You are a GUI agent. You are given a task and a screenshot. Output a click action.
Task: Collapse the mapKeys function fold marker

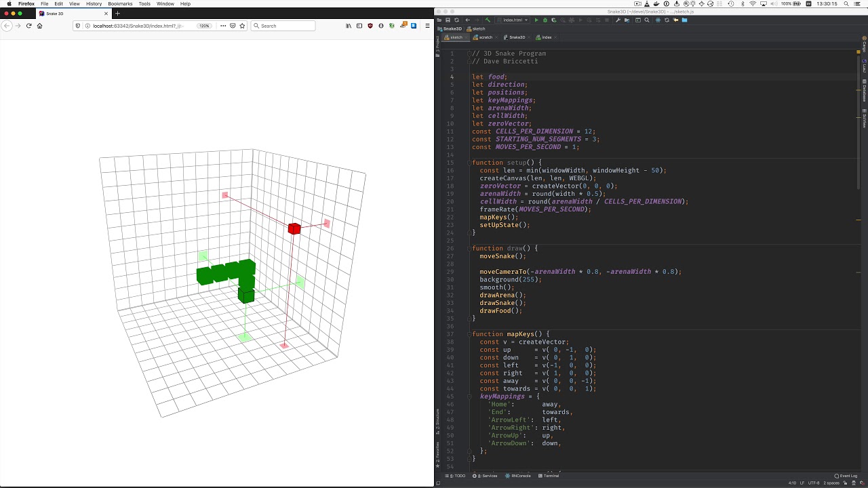click(x=469, y=334)
